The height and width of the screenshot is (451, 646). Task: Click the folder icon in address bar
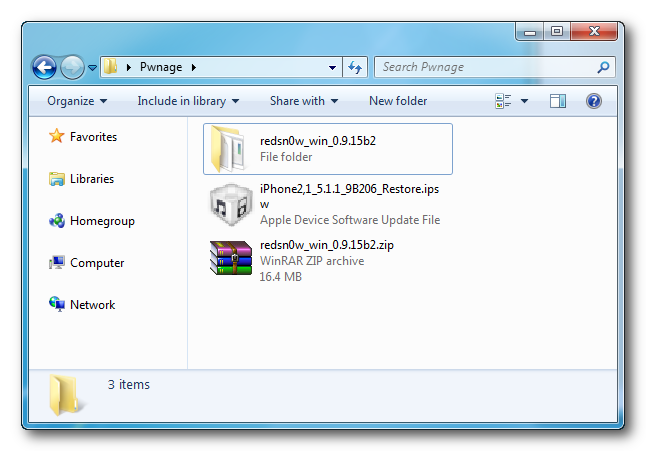[110, 67]
